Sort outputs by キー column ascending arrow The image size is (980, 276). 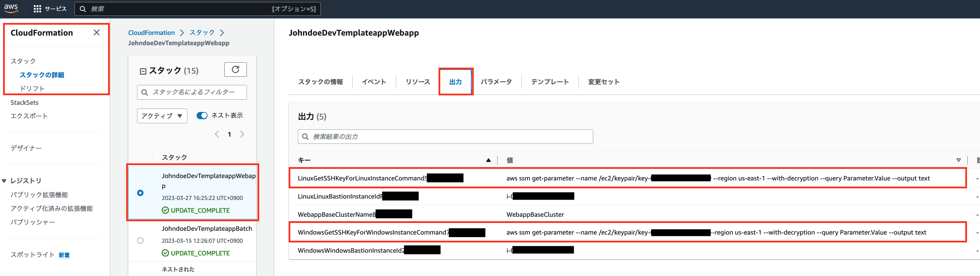click(488, 161)
